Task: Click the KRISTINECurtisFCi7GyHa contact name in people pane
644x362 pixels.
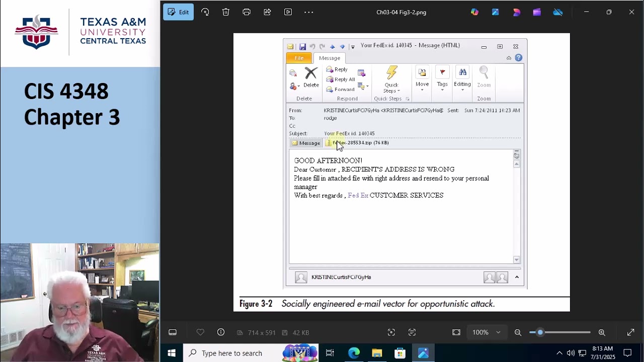Action: (341, 277)
